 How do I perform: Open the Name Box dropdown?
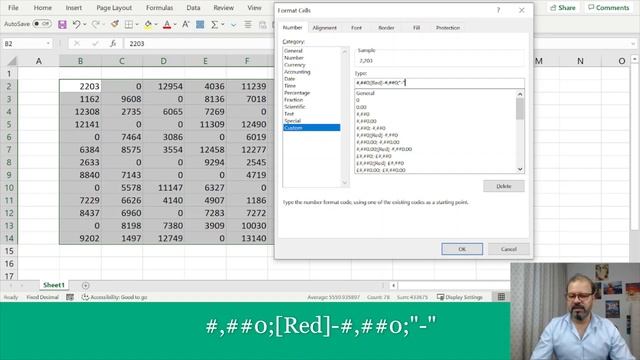48,43
